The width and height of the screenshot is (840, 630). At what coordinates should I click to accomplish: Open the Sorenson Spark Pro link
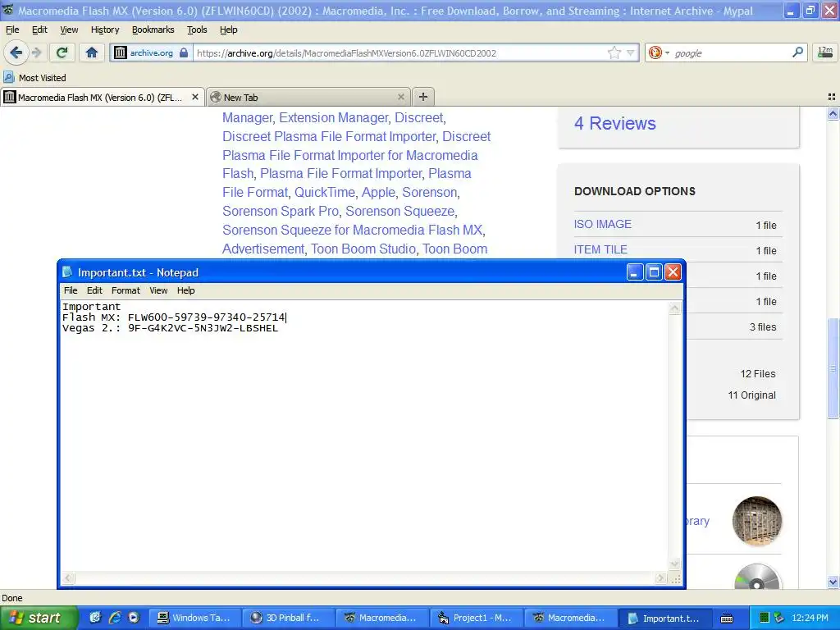281,211
